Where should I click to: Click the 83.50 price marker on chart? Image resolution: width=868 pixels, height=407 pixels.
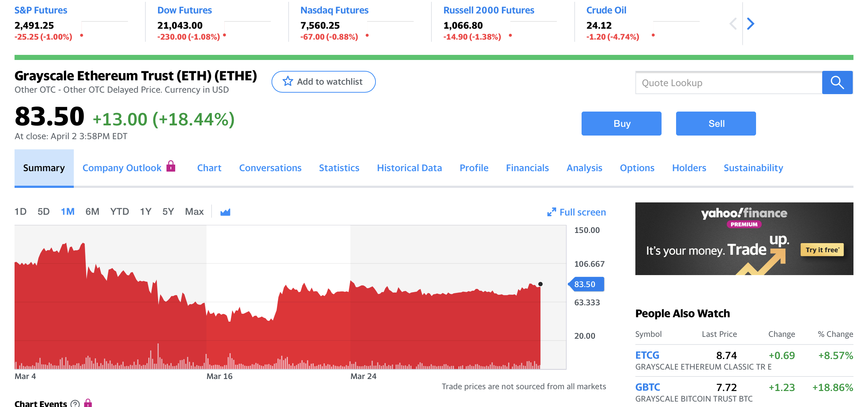coord(586,284)
